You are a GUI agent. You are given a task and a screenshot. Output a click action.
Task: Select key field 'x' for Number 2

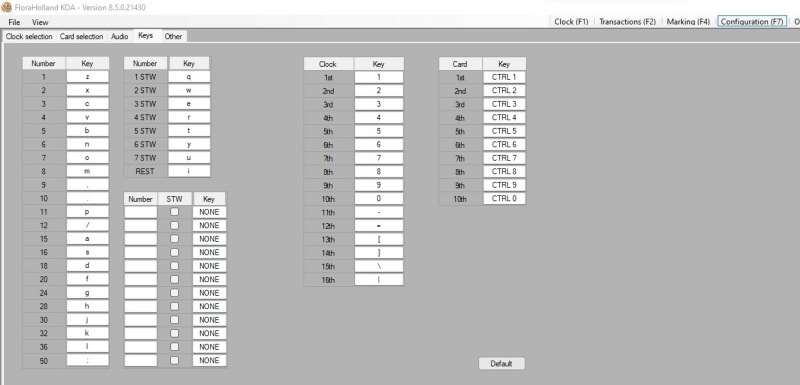point(87,90)
